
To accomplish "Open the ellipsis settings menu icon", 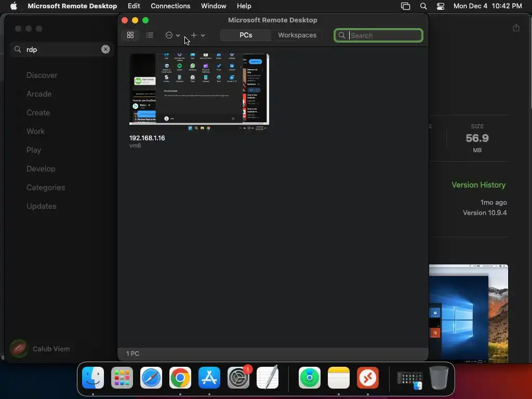I will pyautogui.click(x=169, y=35).
